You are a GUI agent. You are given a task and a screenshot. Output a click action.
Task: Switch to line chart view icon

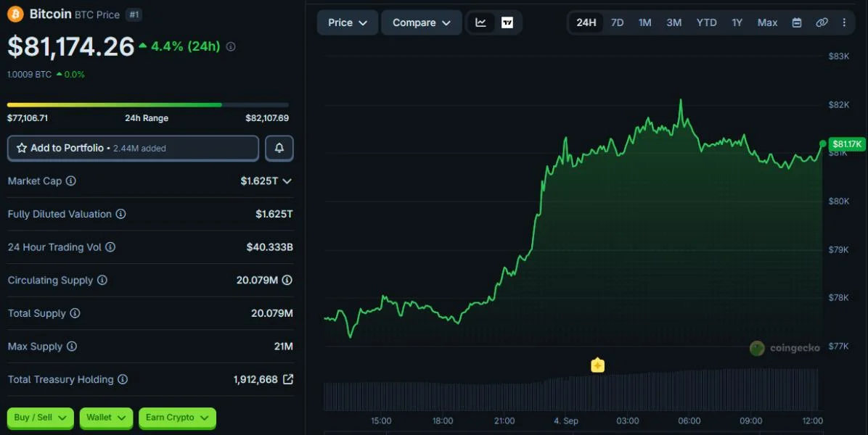tap(480, 22)
